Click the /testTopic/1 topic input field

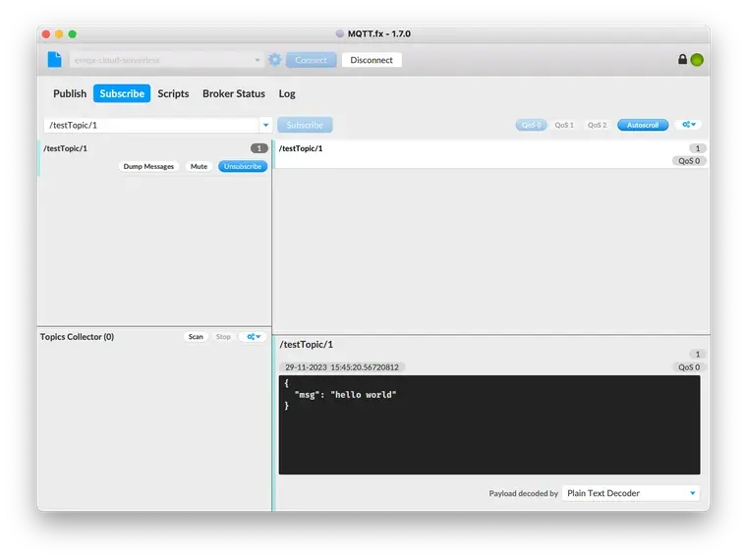pos(152,125)
